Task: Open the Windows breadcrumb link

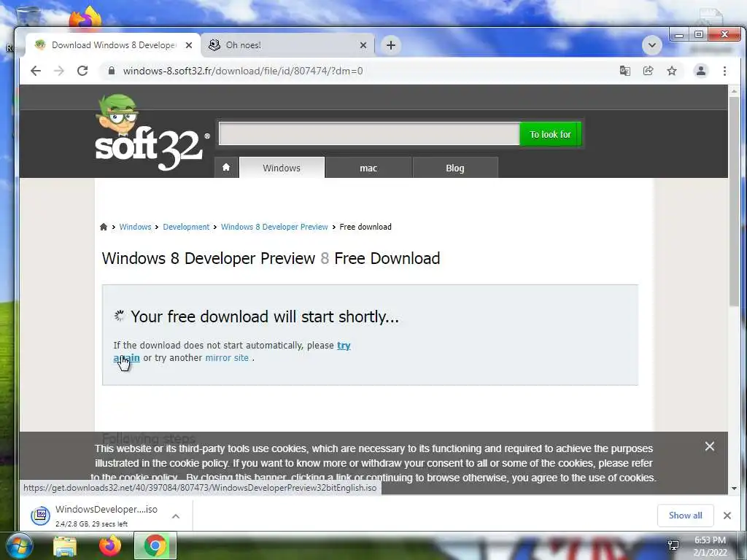Action: 135,227
